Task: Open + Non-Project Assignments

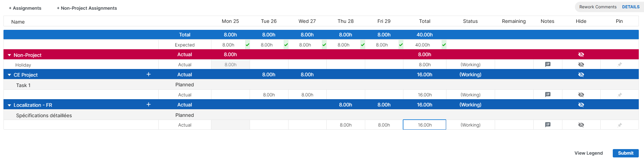Action: pyautogui.click(x=87, y=8)
